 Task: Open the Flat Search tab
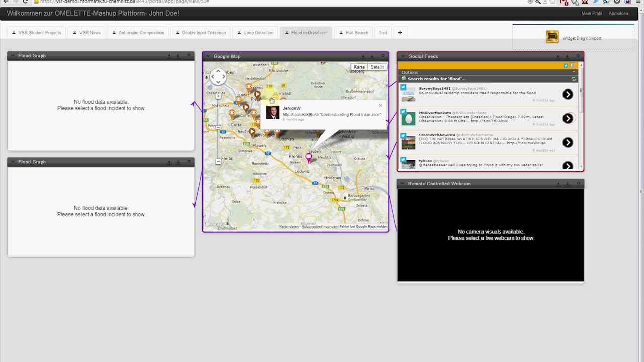[353, 33]
